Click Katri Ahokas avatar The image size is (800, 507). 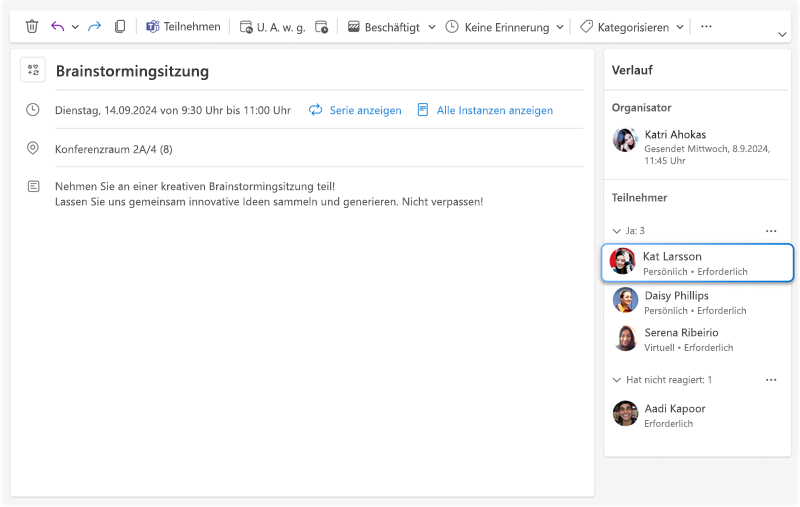625,140
